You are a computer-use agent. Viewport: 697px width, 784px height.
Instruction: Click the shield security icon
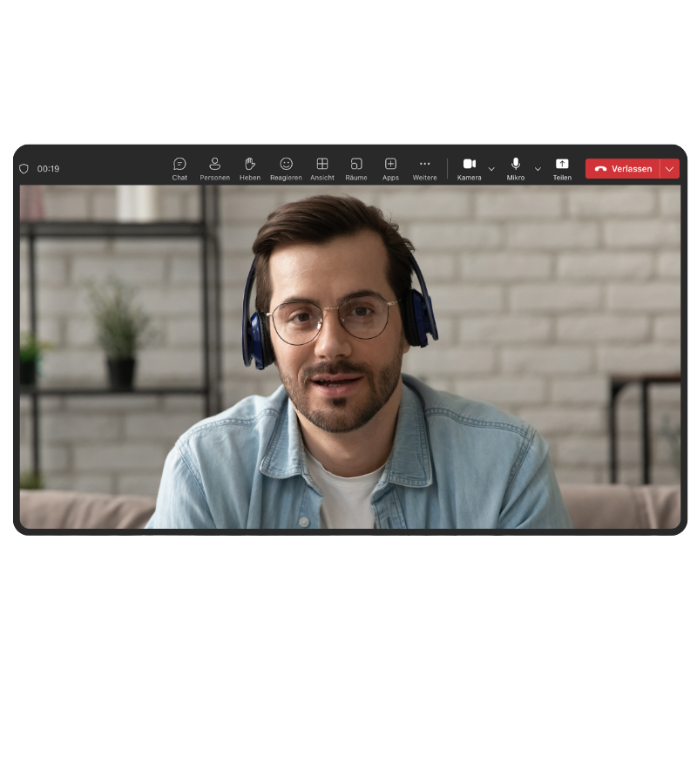[x=24, y=169]
